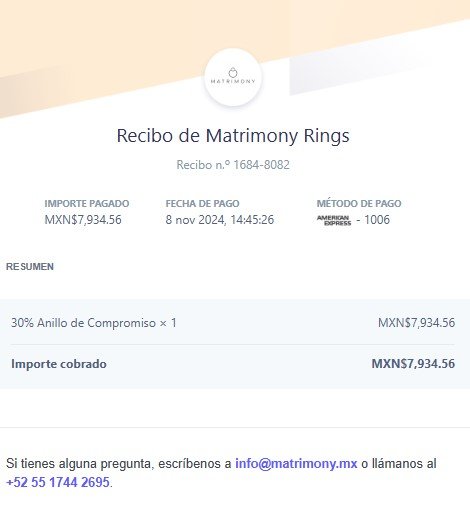
Task: Click the ring symbol above MATRIMONY
Action: [233, 72]
